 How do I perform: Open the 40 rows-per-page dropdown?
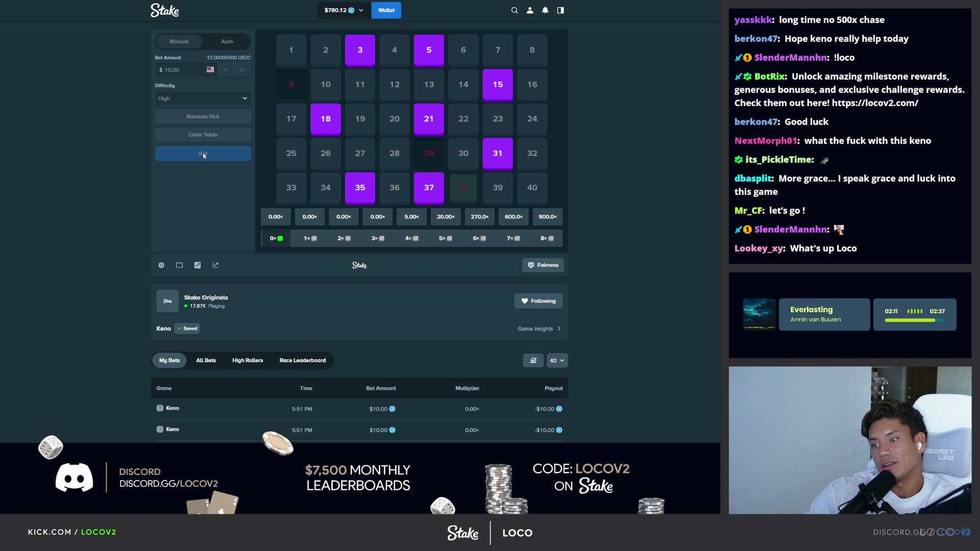[557, 361]
